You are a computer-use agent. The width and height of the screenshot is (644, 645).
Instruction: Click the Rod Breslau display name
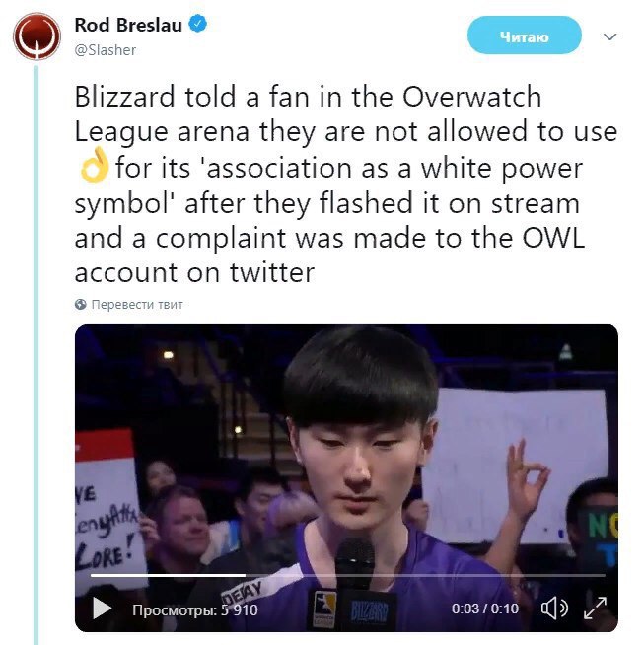click(x=128, y=25)
